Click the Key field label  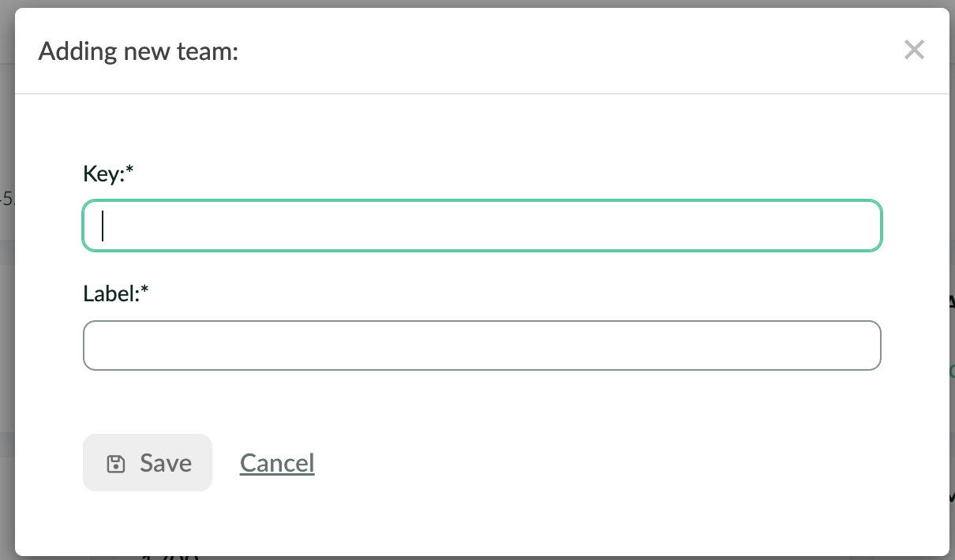(109, 174)
